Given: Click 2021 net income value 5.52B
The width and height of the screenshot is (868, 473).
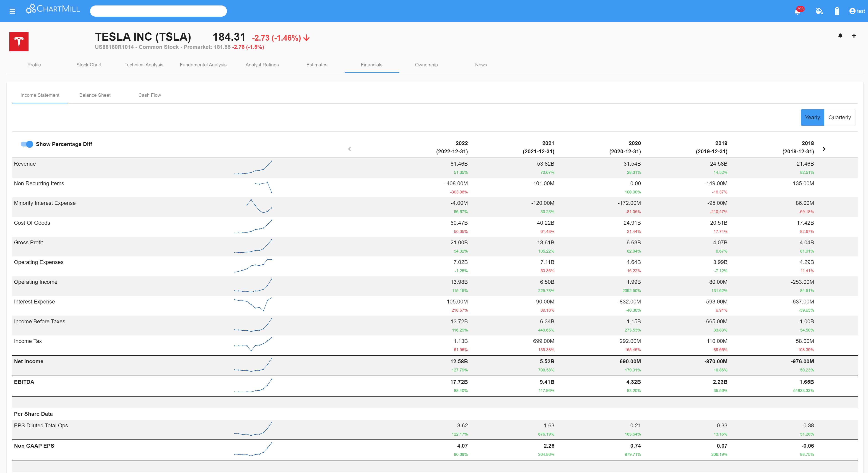Looking at the screenshot, I should click(x=547, y=361).
